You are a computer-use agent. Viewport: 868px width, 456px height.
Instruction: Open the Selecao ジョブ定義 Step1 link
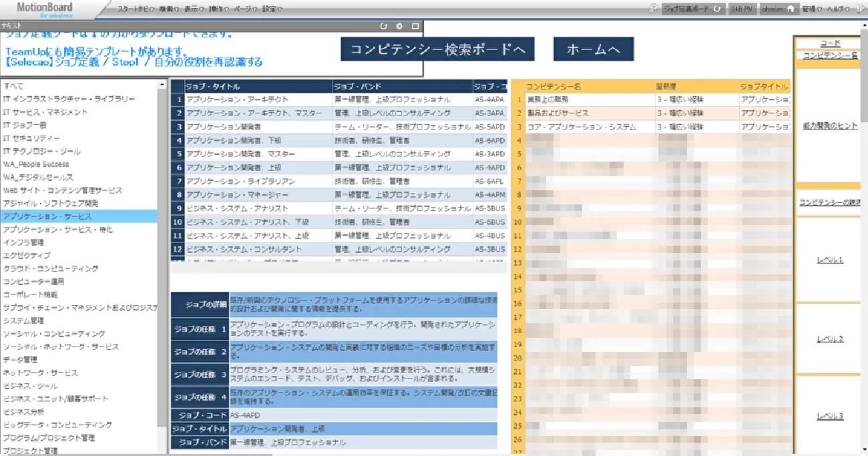[134, 62]
